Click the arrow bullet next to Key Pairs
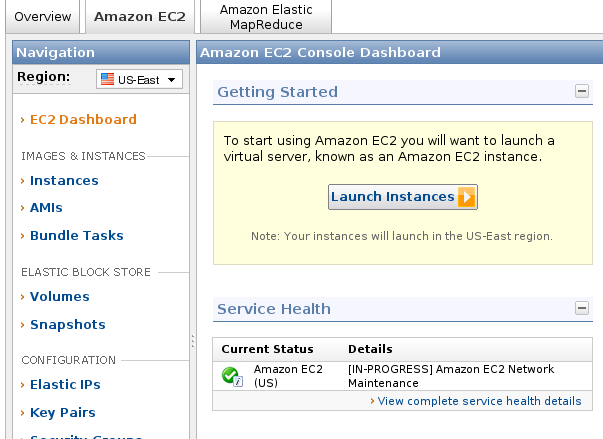This screenshot has width=603, height=439. [23, 413]
